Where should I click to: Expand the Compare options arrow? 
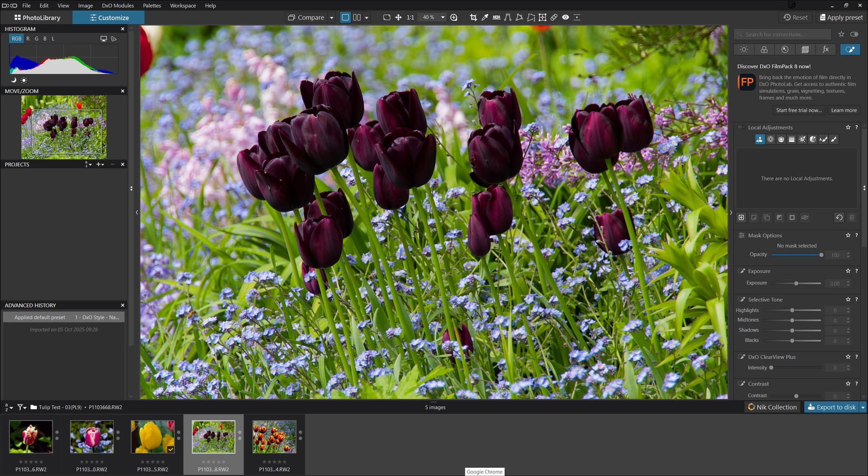tap(331, 18)
